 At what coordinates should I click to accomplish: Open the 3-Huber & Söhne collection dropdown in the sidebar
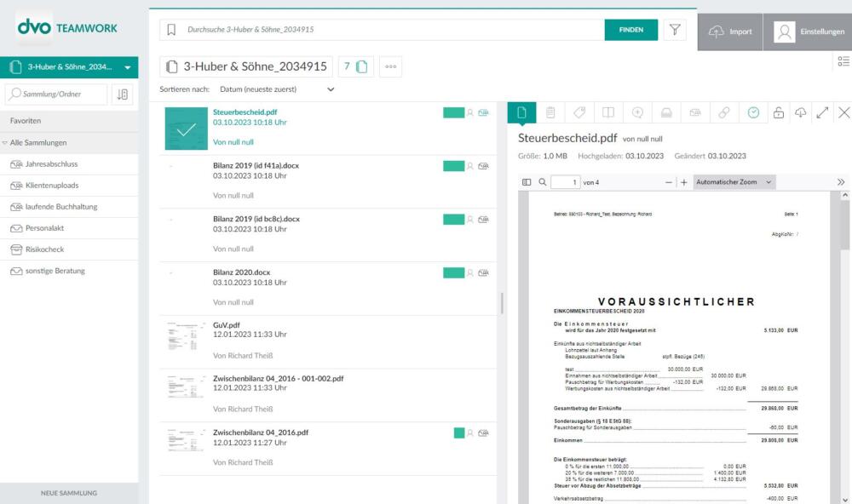(69, 67)
